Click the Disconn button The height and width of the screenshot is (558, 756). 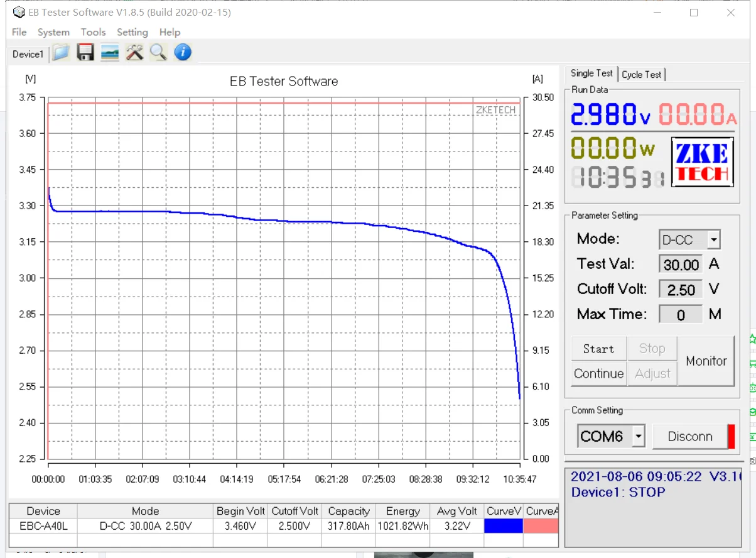click(689, 436)
